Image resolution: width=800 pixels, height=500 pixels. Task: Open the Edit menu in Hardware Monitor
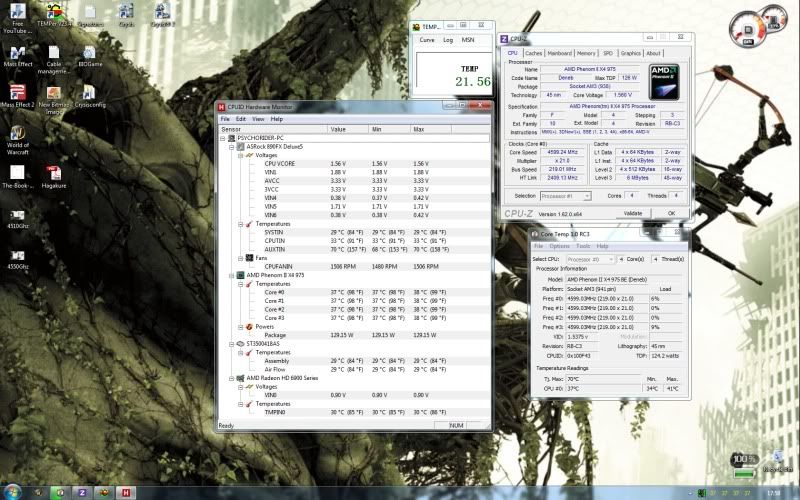click(241, 119)
